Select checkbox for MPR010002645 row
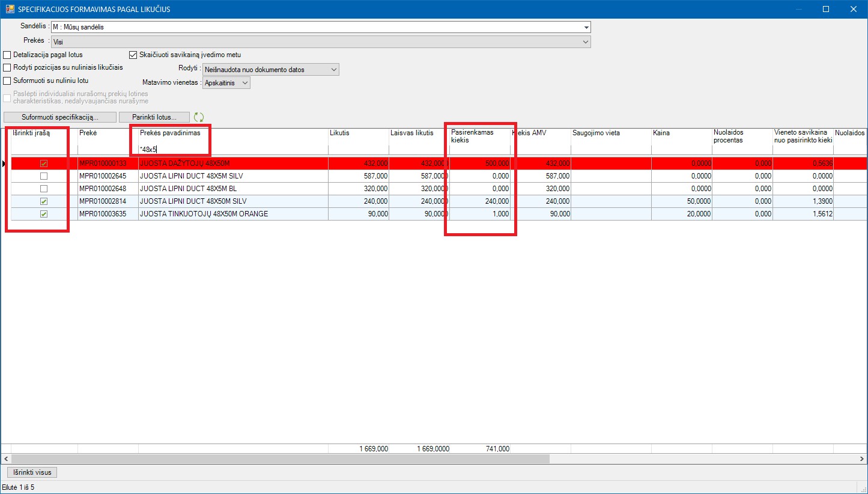The height and width of the screenshot is (494, 868). click(x=43, y=176)
